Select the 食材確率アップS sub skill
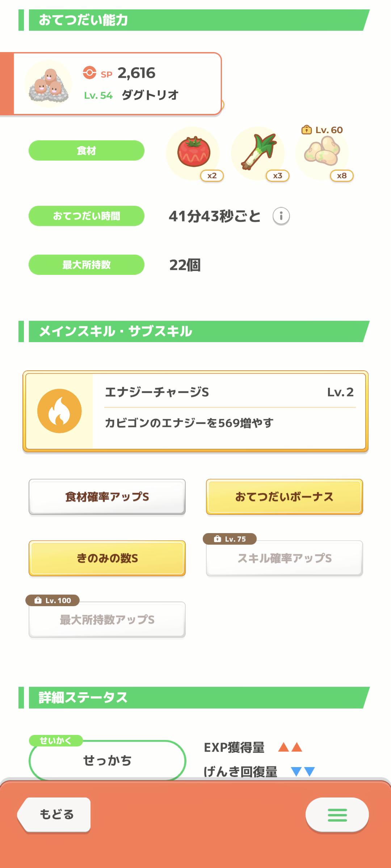Image resolution: width=391 pixels, height=868 pixels. click(x=107, y=497)
